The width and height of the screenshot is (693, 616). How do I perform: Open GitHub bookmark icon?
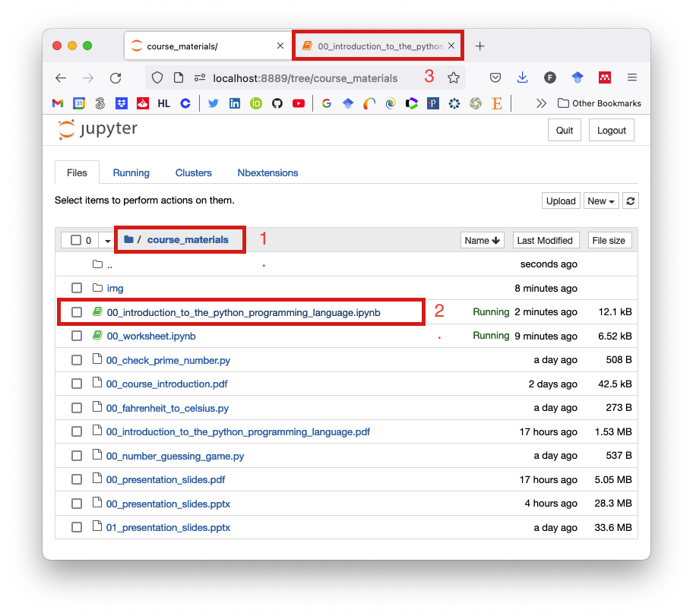pos(277,103)
